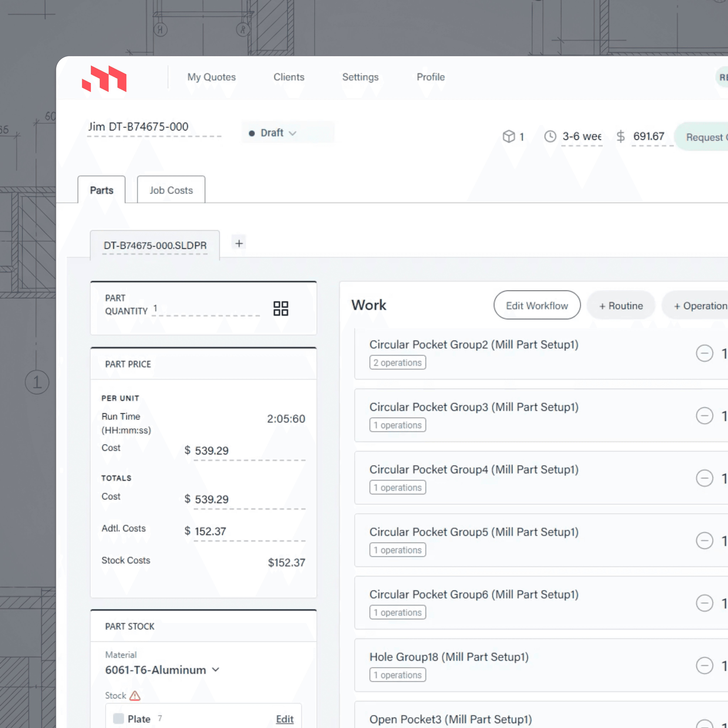Click the parts cube icon in header
728x728 pixels.
click(x=509, y=136)
